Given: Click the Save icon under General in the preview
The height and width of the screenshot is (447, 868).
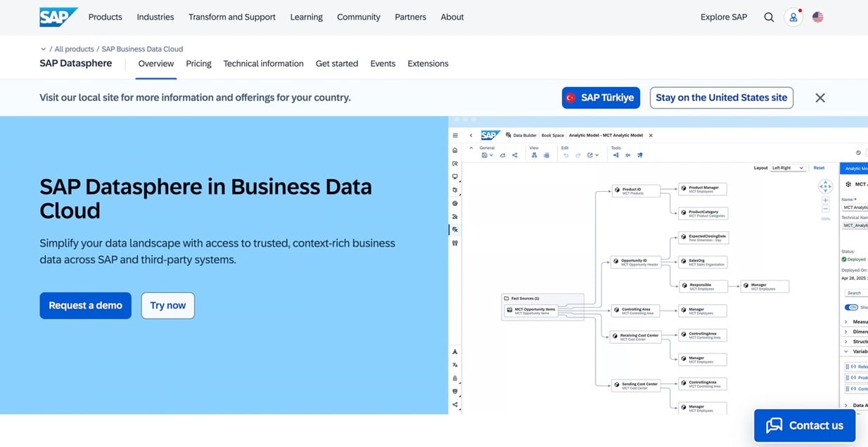Looking at the screenshot, I should pyautogui.click(x=485, y=155).
